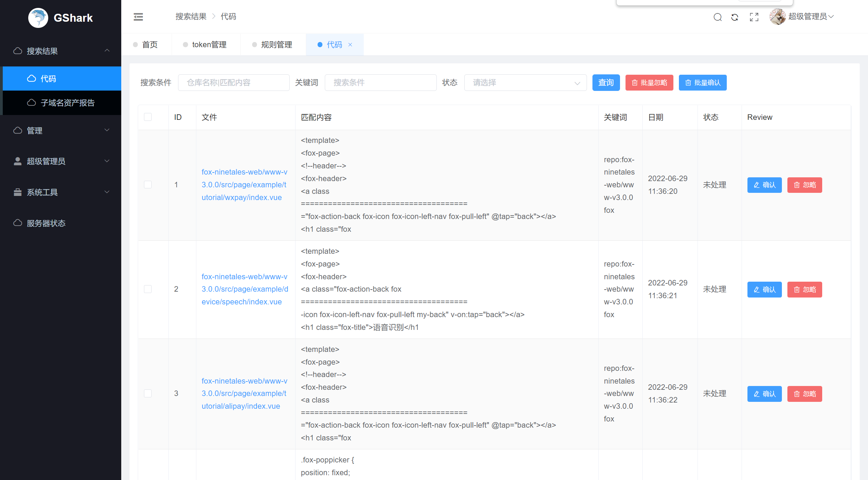Image resolution: width=868 pixels, height=480 pixels.
Task: Focus the 关键词 搜索条件 input field
Action: click(x=380, y=83)
